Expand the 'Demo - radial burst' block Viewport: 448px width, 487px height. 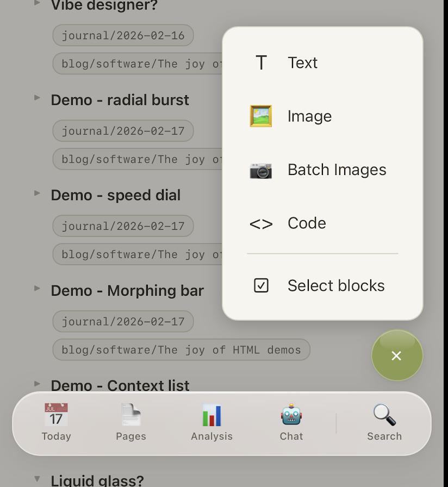coord(37,98)
